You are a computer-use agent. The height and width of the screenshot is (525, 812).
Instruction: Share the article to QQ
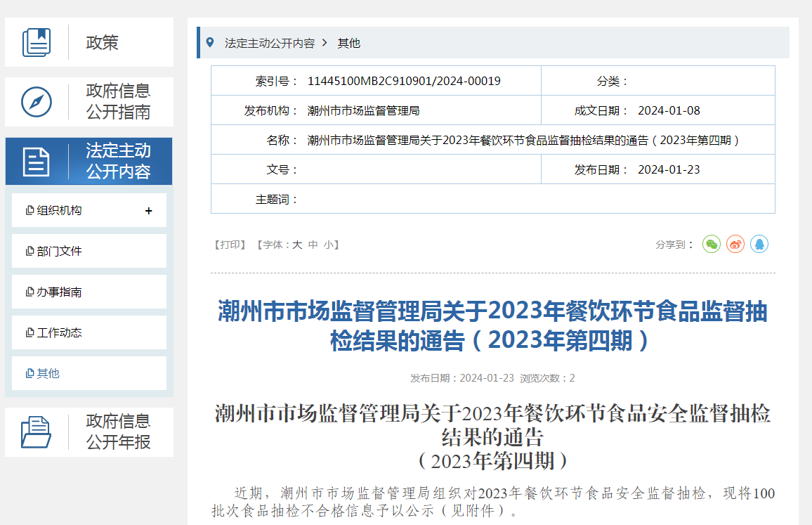(759, 245)
